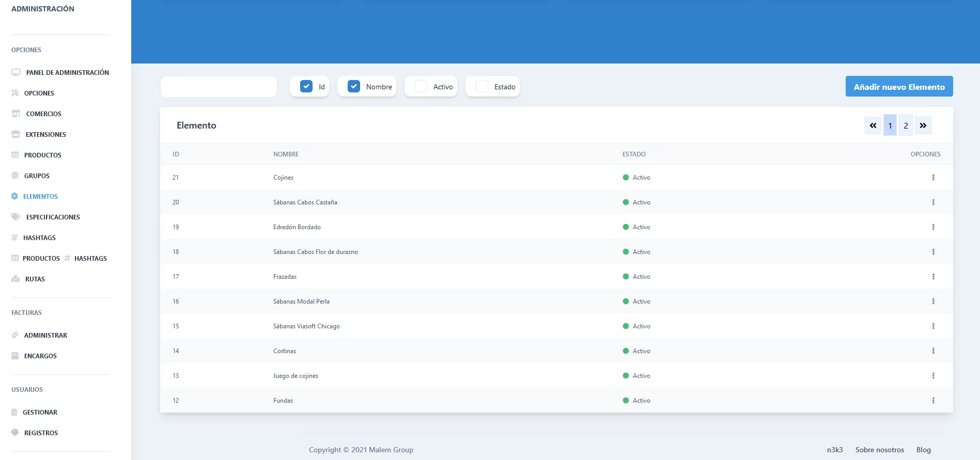Open options for Sábanas Modal Perla
Viewport: 980px width, 460px height.
click(933, 302)
